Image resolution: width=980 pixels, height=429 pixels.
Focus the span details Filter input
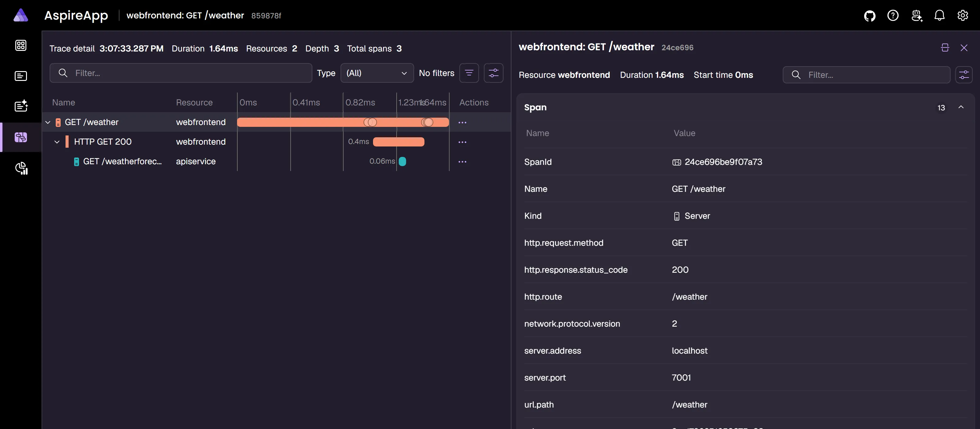pos(866,74)
